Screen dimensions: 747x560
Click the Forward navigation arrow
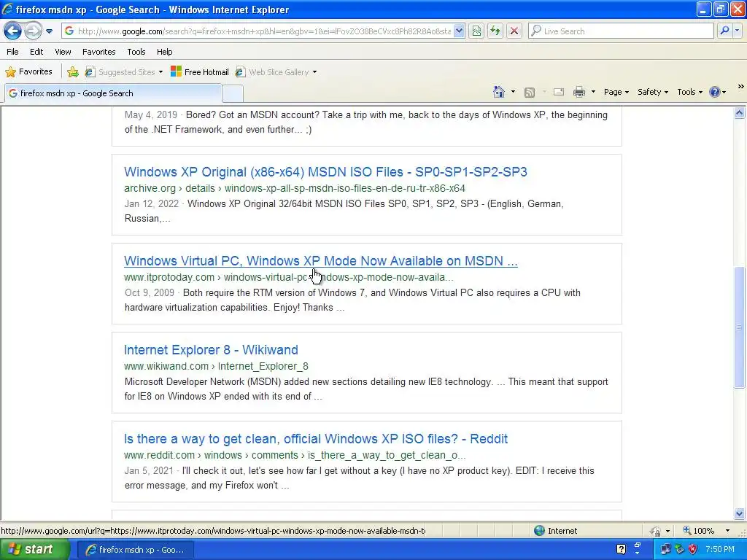pos(33,31)
